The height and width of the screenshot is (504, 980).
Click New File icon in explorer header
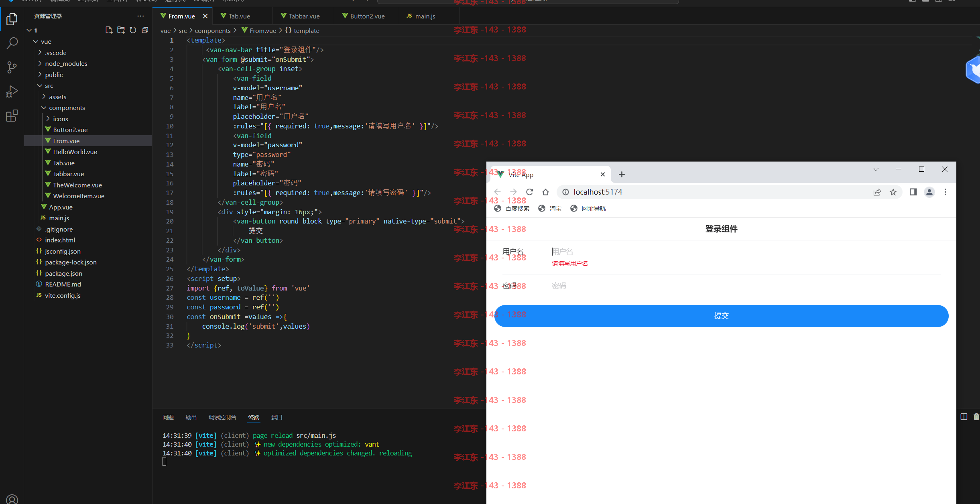click(109, 30)
